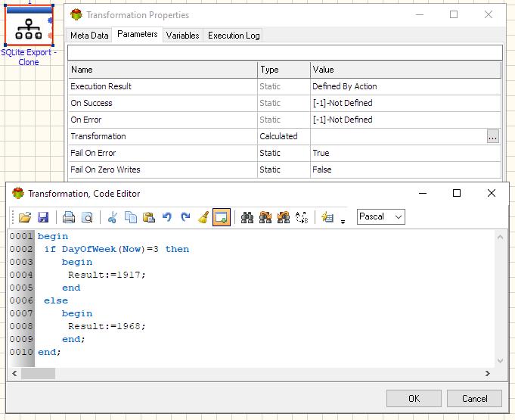Switch to the Variables tab
This screenshot has height=420, width=515.
(182, 36)
